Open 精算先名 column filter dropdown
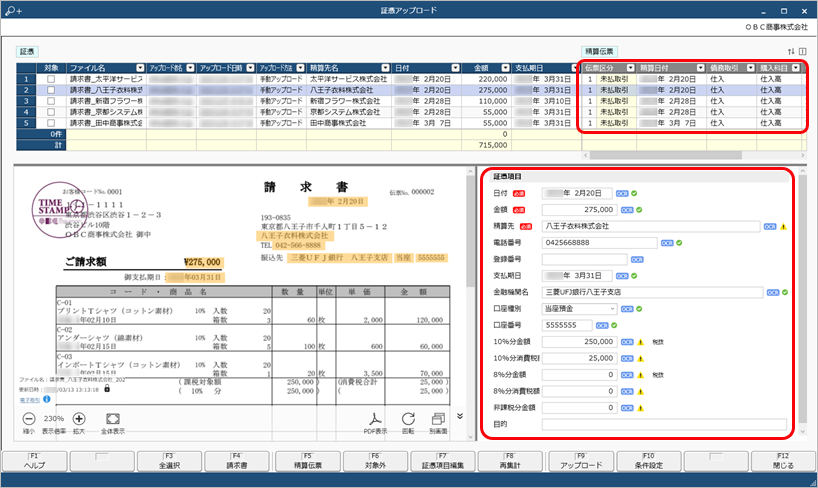This screenshot has height=488, width=818. pos(386,68)
